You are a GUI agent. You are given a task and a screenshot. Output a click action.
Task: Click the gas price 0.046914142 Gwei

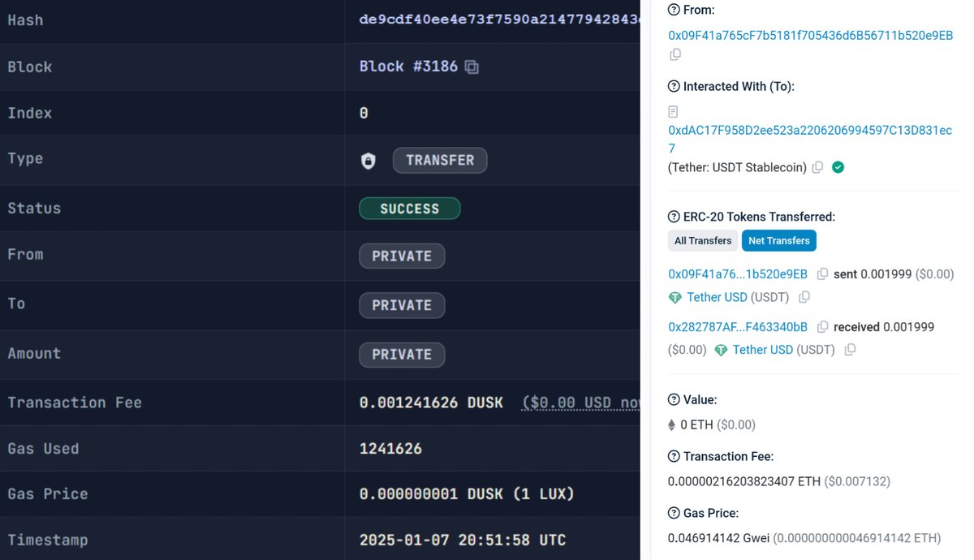[x=718, y=538]
